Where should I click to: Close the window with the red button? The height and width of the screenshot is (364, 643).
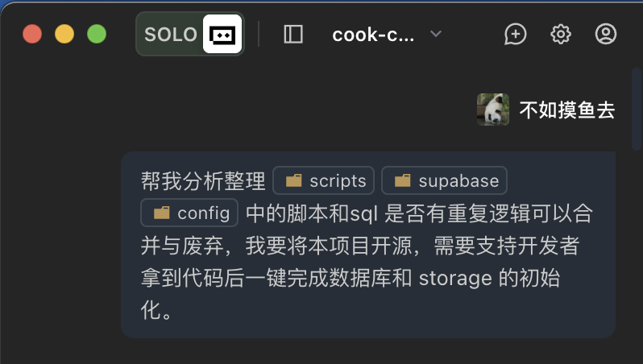[32, 34]
